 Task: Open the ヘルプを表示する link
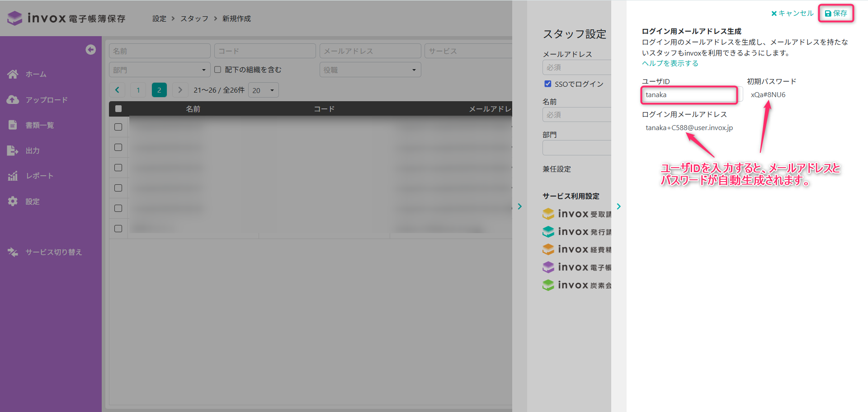[x=670, y=63]
